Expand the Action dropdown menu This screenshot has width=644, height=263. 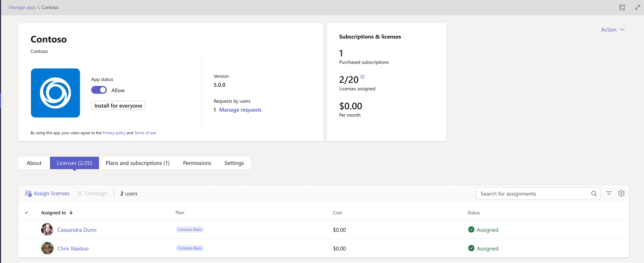(612, 30)
